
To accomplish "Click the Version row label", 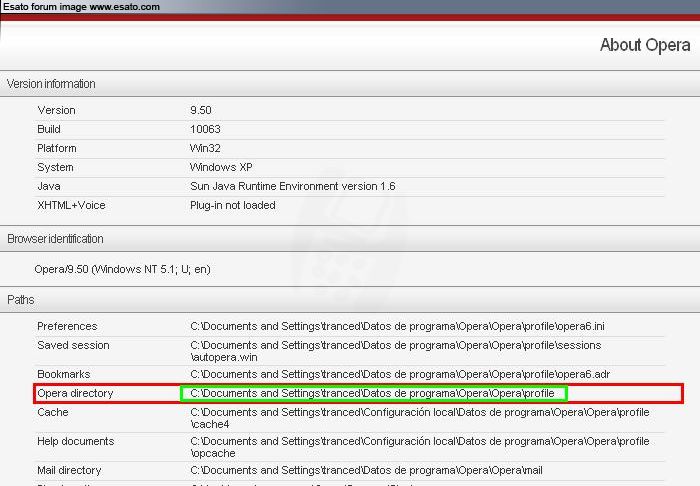I will pyautogui.click(x=56, y=110).
